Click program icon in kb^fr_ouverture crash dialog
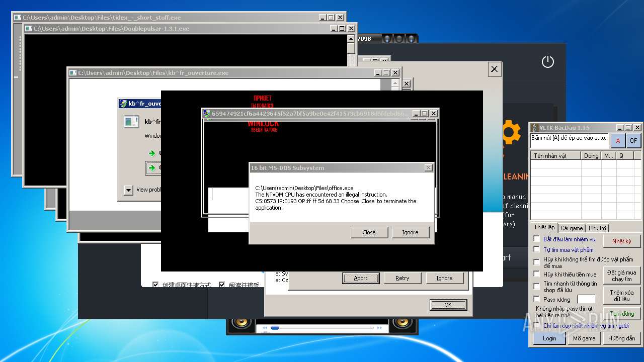The image size is (644, 362). (131, 121)
